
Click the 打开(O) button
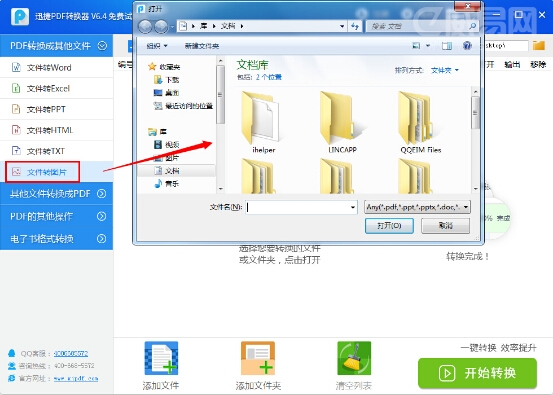[389, 226]
